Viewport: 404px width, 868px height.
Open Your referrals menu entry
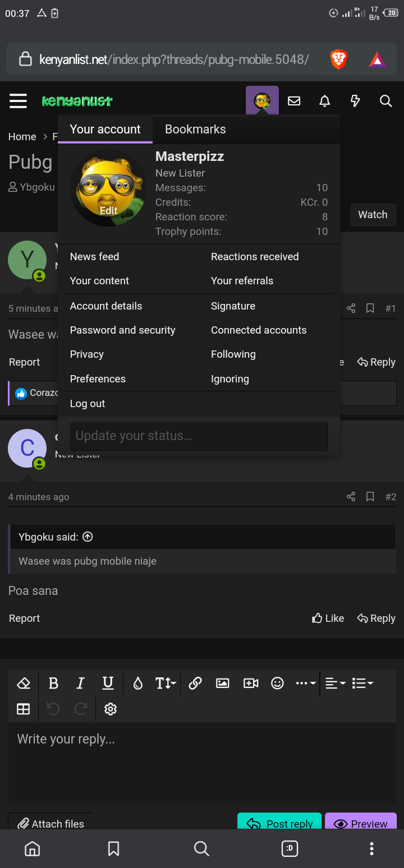[242, 280]
